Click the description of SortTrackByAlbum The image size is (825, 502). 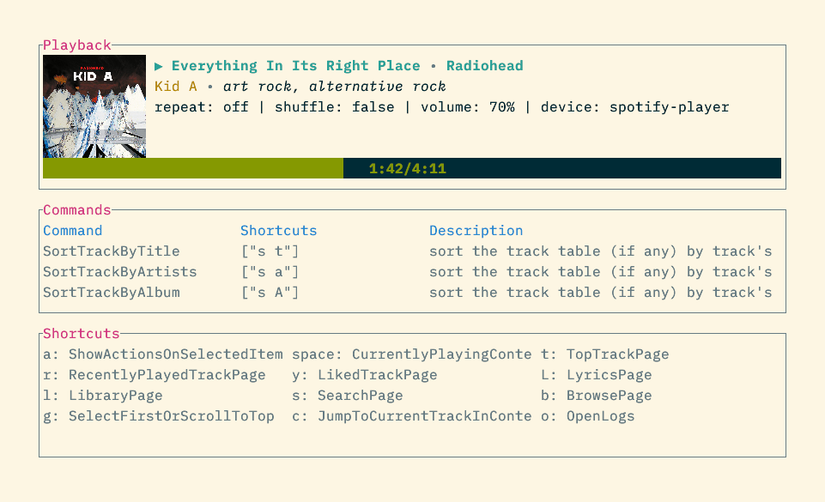click(601, 293)
